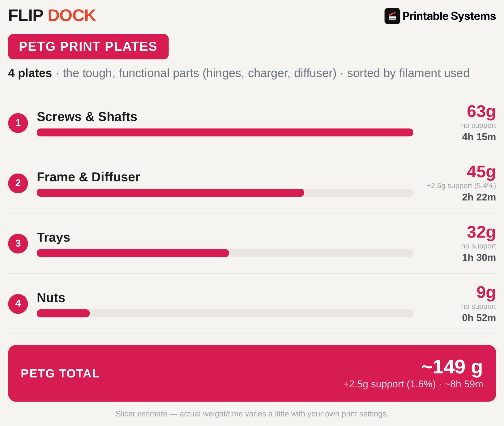Click the ~149 g total weight

click(x=452, y=367)
